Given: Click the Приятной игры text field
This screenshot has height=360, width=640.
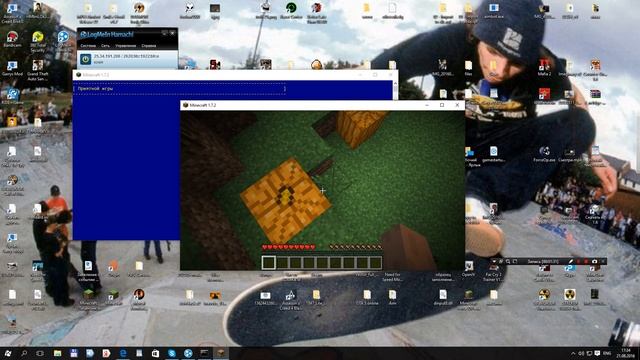Looking at the screenshot, I should pyautogui.click(x=180, y=89).
